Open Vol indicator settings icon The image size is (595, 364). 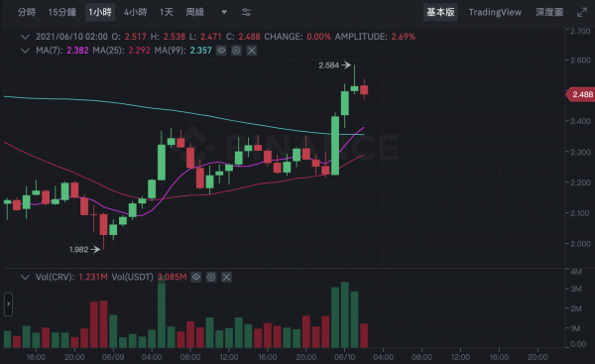point(211,277)
